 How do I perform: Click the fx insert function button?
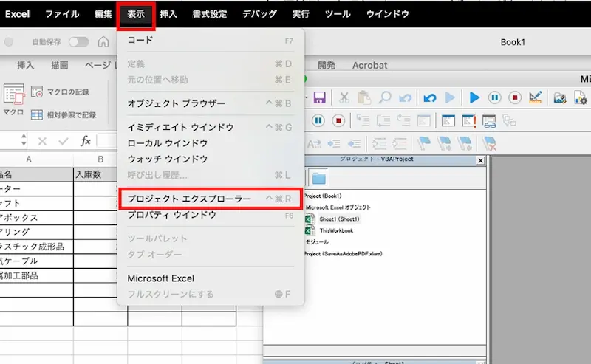pyautogui.click(x=86, y=141)
